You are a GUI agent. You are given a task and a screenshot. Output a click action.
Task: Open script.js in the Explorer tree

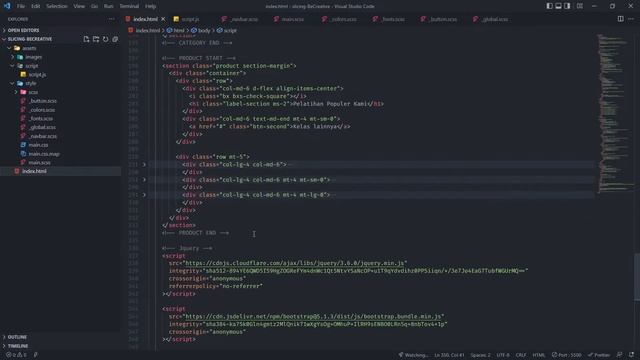[37, 75]
